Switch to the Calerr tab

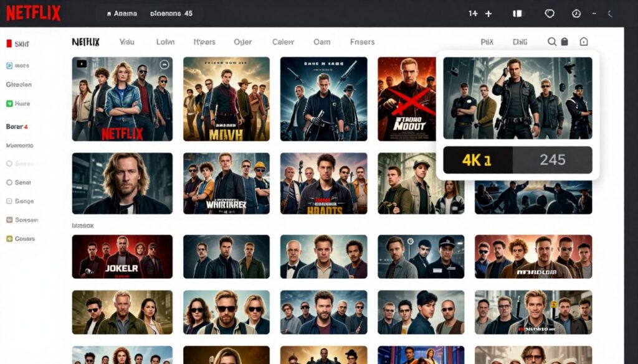coord(283,42)
